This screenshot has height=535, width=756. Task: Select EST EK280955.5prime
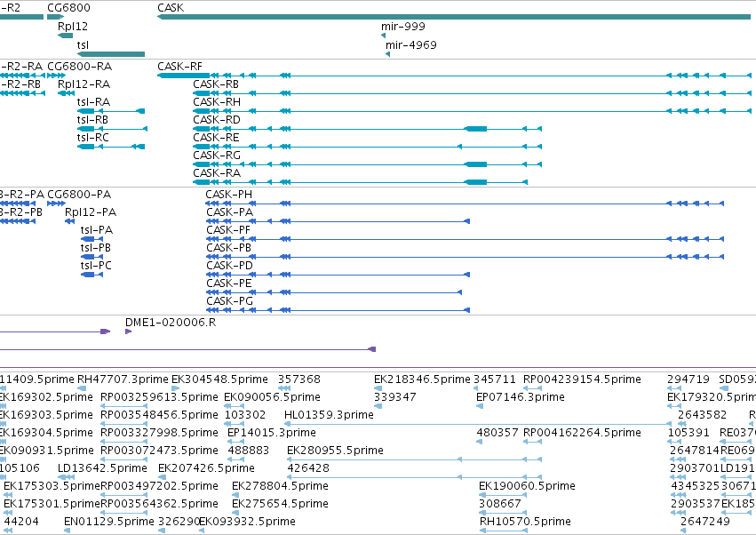(414, 459)
